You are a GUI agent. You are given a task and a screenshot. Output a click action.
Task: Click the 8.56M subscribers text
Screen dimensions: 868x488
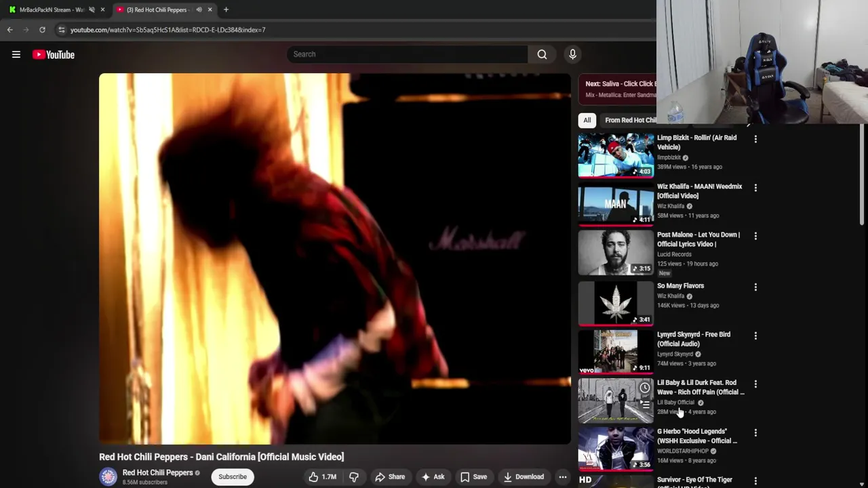145,483
